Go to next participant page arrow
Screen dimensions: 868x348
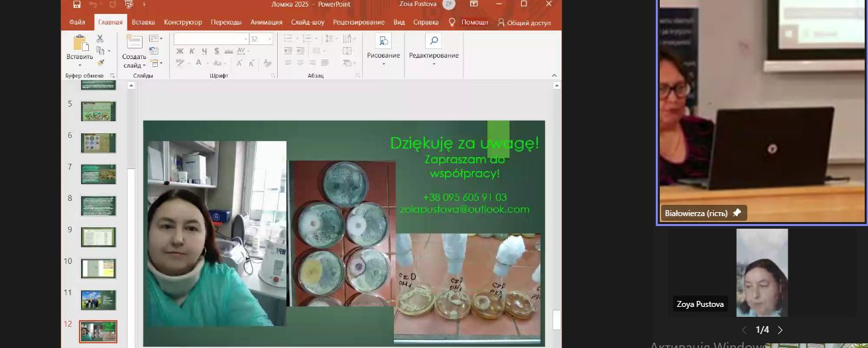tap(780, 329)
